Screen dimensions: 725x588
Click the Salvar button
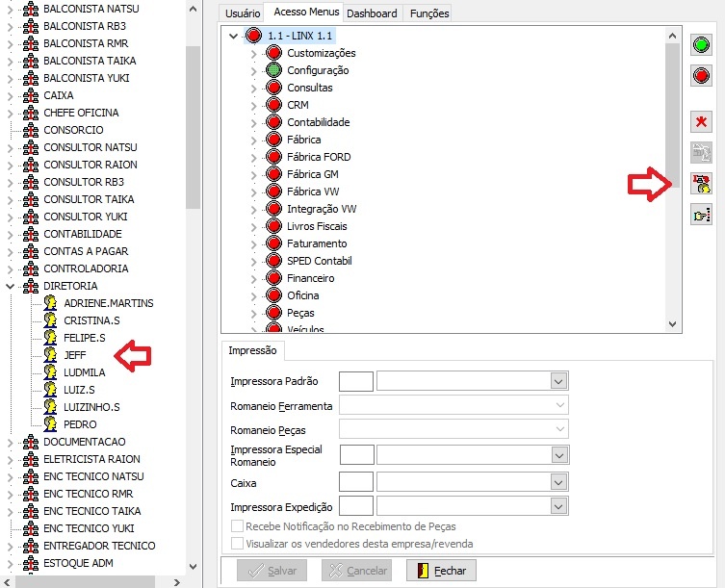272,571
